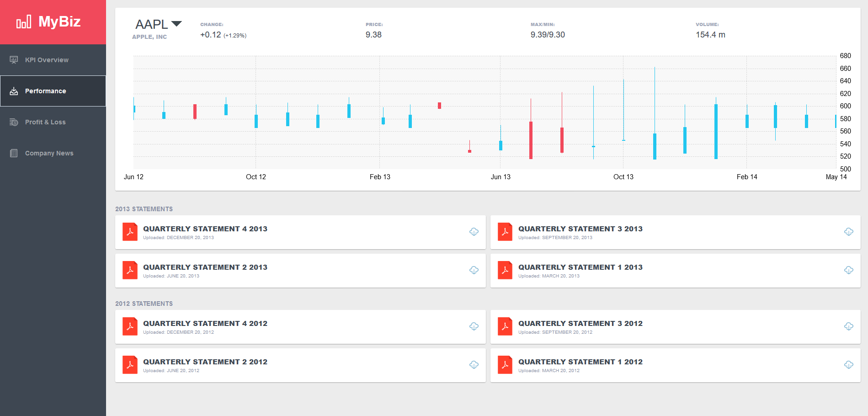Download Quarterly Statement 4 2013 via cloud icon

474,232
